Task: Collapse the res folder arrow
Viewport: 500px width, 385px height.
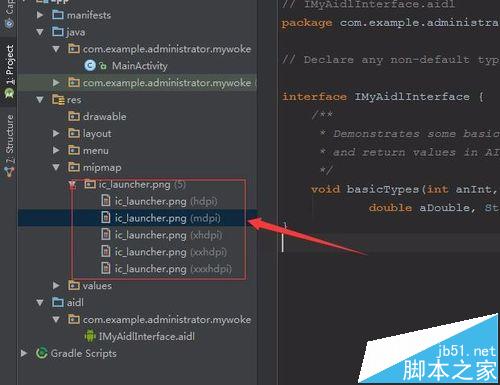Action: click(40, 99)
